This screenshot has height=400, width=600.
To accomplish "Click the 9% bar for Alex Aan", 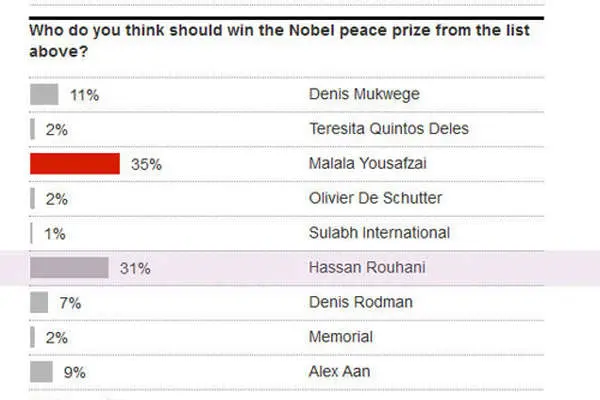I will [41, 372].
